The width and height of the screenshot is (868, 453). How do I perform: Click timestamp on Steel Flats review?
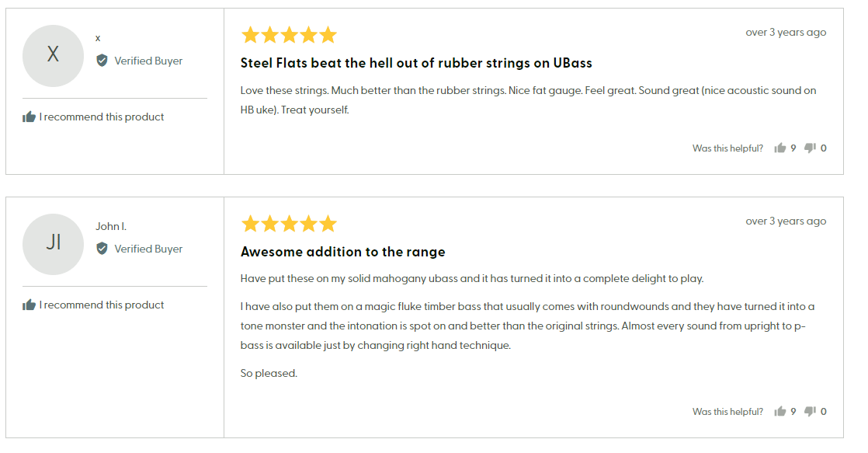tap(786, 33)
